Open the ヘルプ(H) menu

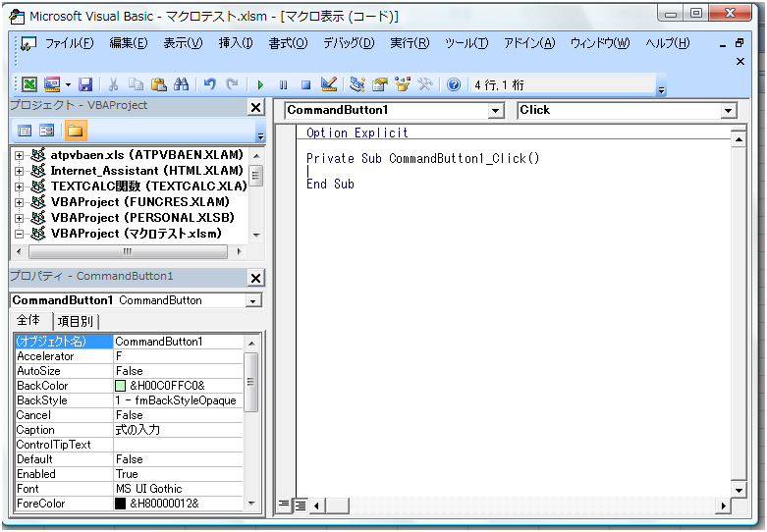[667, 43]
